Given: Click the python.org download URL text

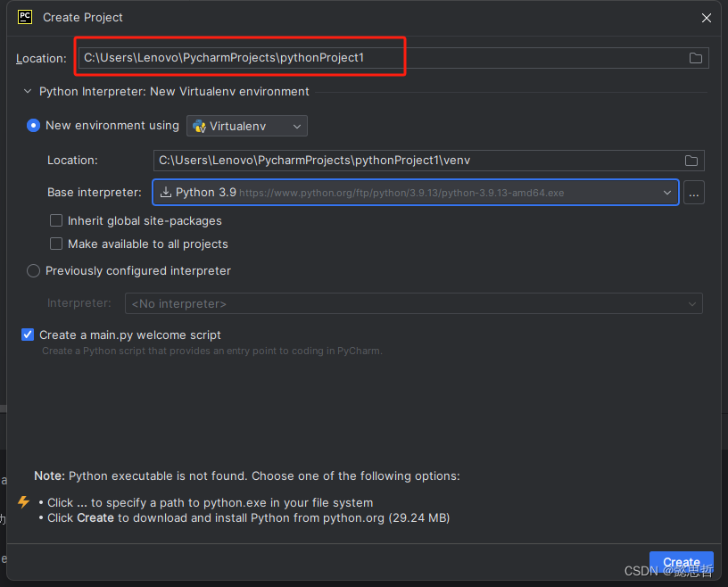Looking at the screenshot, I should [401, 193].
